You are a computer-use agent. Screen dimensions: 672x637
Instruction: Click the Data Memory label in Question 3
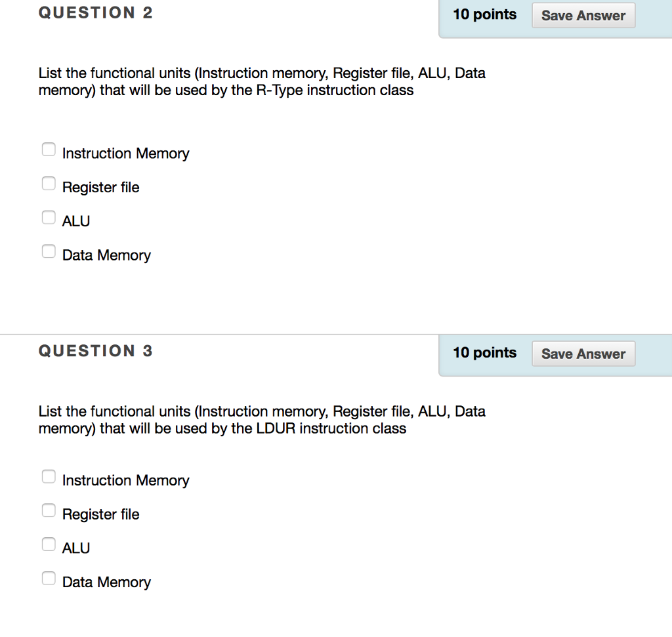click(106, 582)
